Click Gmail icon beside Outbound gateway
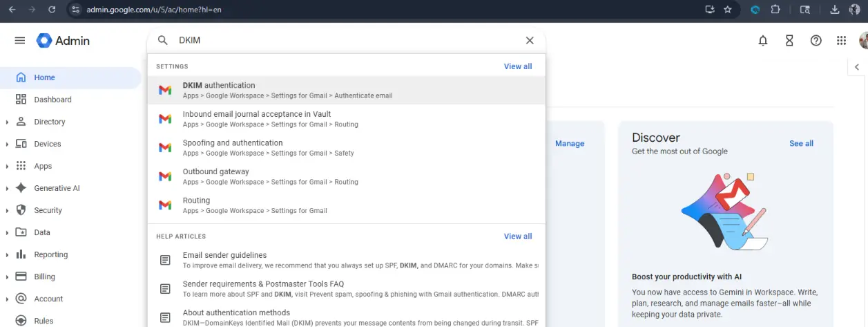 coord(165,176)
